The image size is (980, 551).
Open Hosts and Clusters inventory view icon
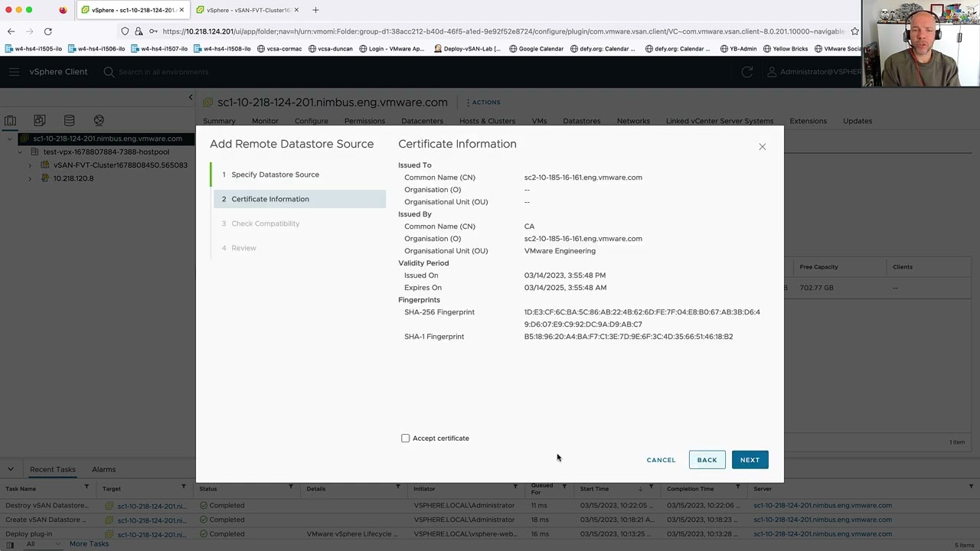pyautogui.click(x=10, y=121)
